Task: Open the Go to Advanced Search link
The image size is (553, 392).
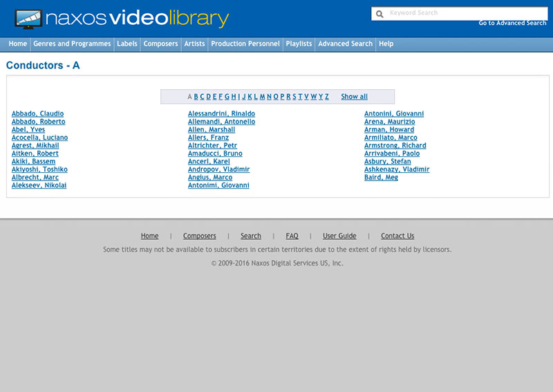Action: pyautogui.click(x=512, y=23)
